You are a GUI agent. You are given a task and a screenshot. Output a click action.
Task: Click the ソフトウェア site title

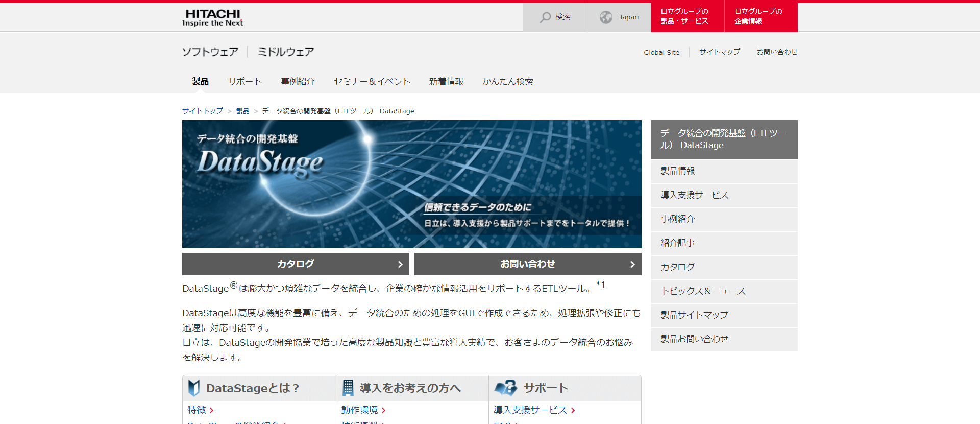pos(210,52)
